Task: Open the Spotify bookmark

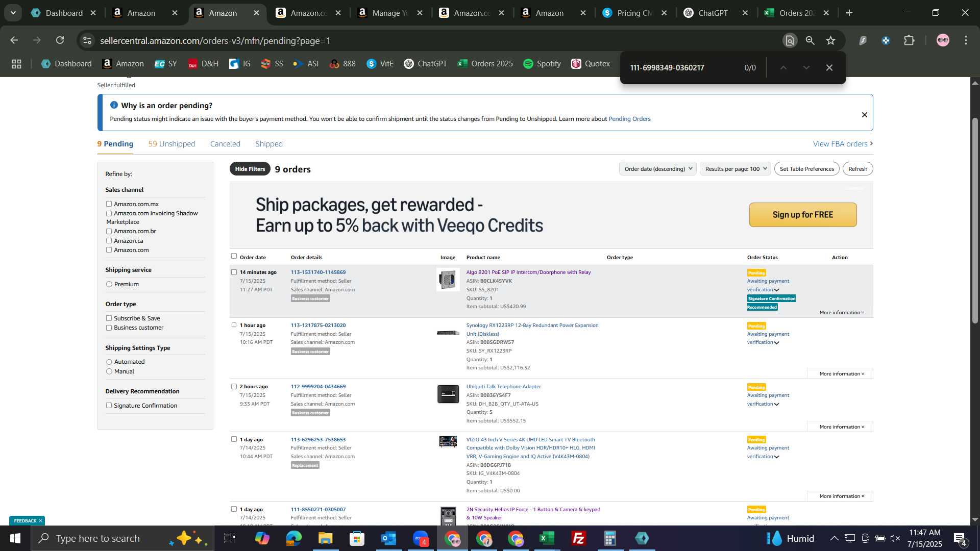Action: [x=542, y=64]
